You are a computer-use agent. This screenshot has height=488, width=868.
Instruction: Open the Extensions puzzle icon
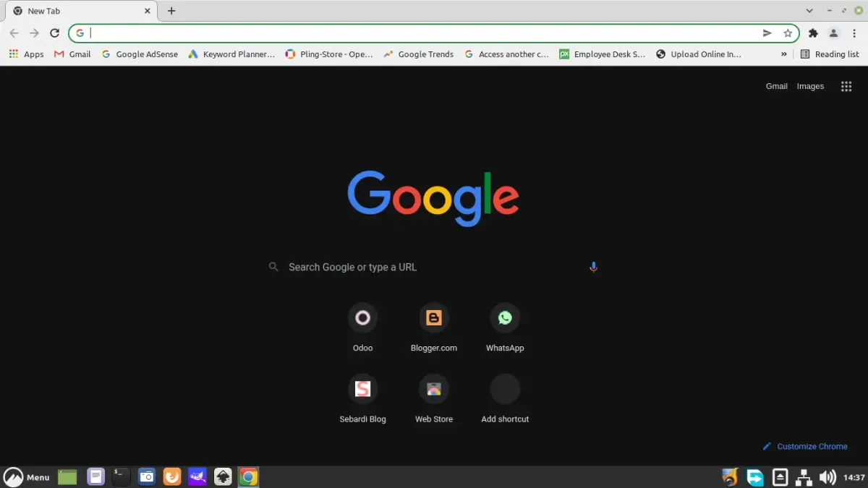click(813, 33)
